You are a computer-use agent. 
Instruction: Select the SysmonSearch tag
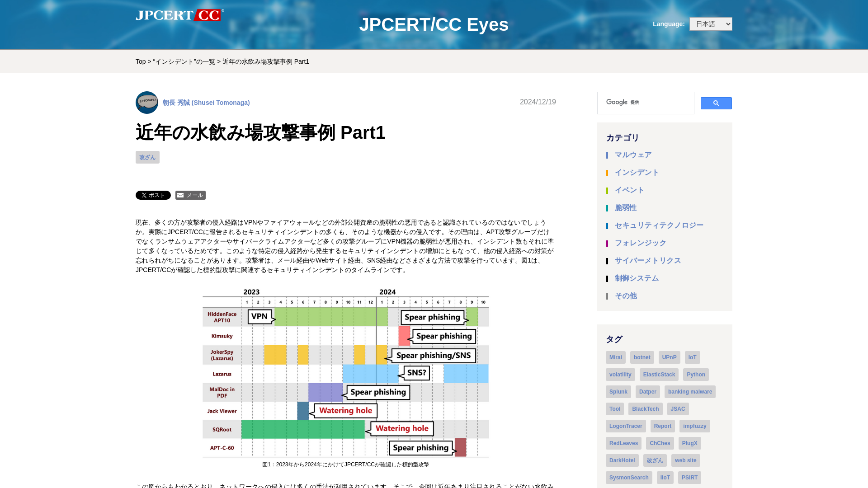tap(629, 478)
